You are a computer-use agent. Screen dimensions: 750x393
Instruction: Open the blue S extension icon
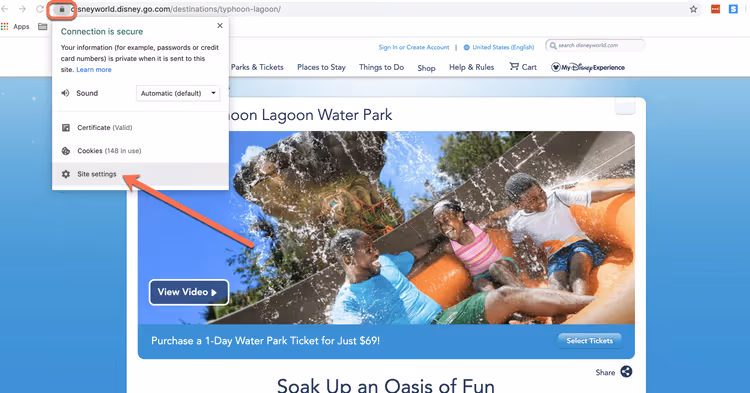[733, 9]
